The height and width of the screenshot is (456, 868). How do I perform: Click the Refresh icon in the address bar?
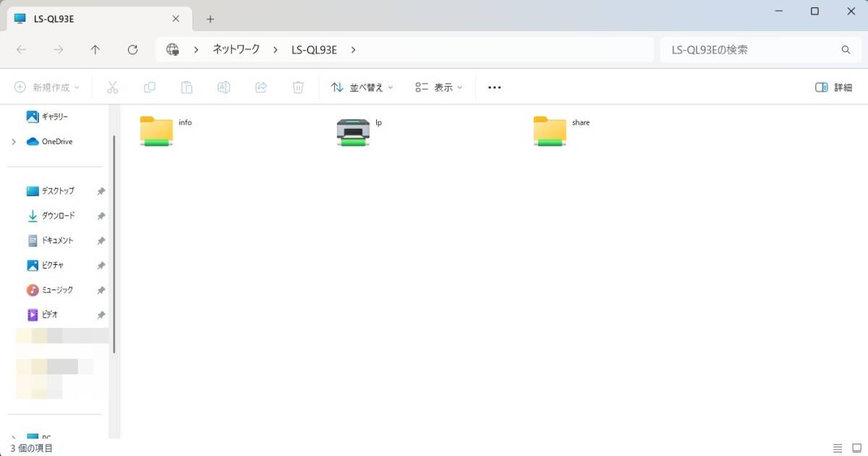[x=133, y=49]
